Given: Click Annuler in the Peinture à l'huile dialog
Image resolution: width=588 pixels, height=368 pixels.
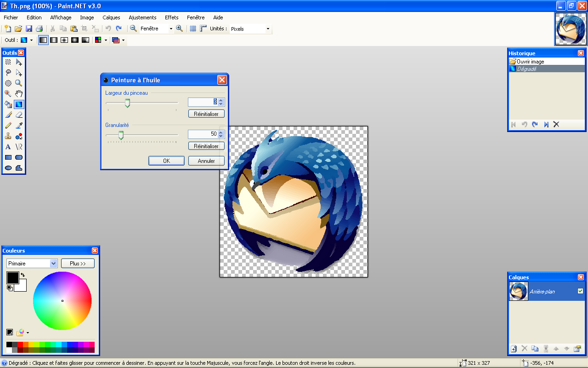Looking at the screenshot, I should 206,161.
